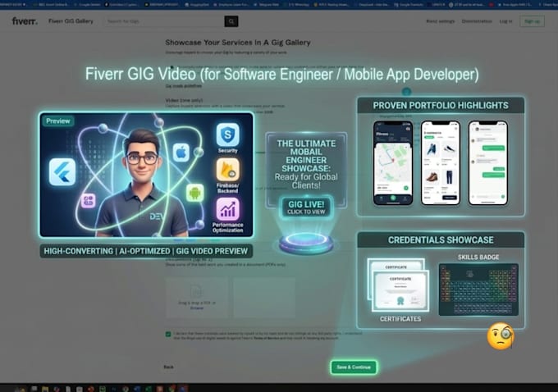This screenshot has height=392, width=558.
Task: Click the Search for Gigs input field
Action: [164, 21]
